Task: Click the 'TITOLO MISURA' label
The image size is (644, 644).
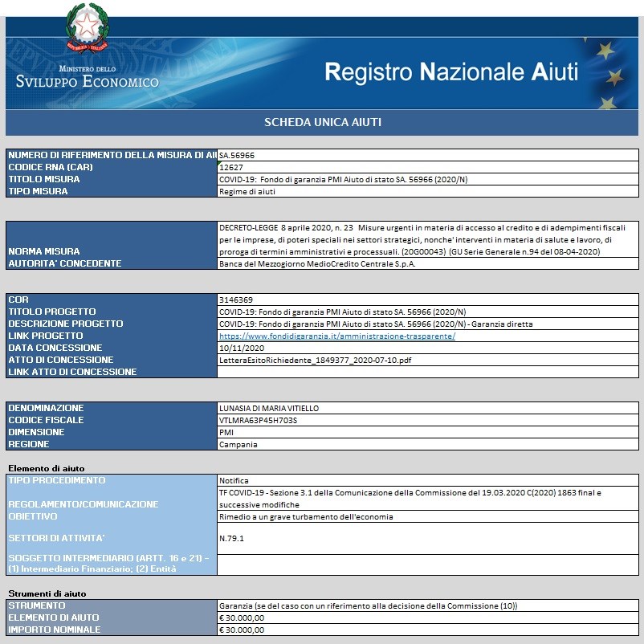Action: point(44,179)
